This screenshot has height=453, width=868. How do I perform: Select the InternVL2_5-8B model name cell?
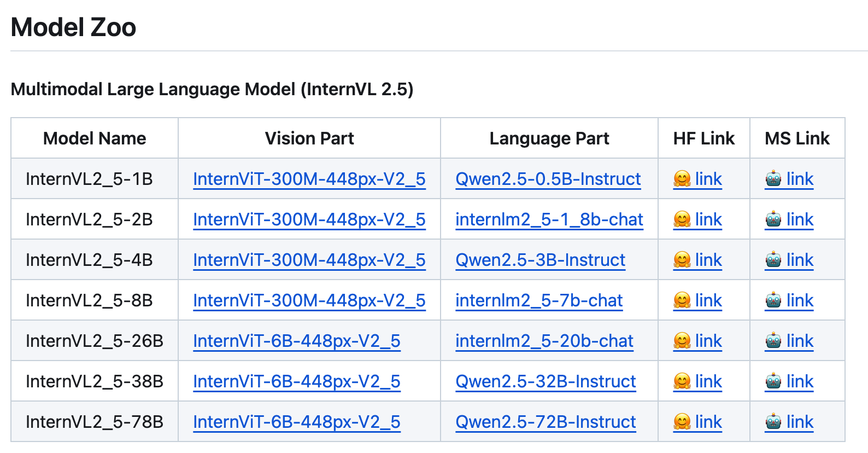click(x=95, y=300)
